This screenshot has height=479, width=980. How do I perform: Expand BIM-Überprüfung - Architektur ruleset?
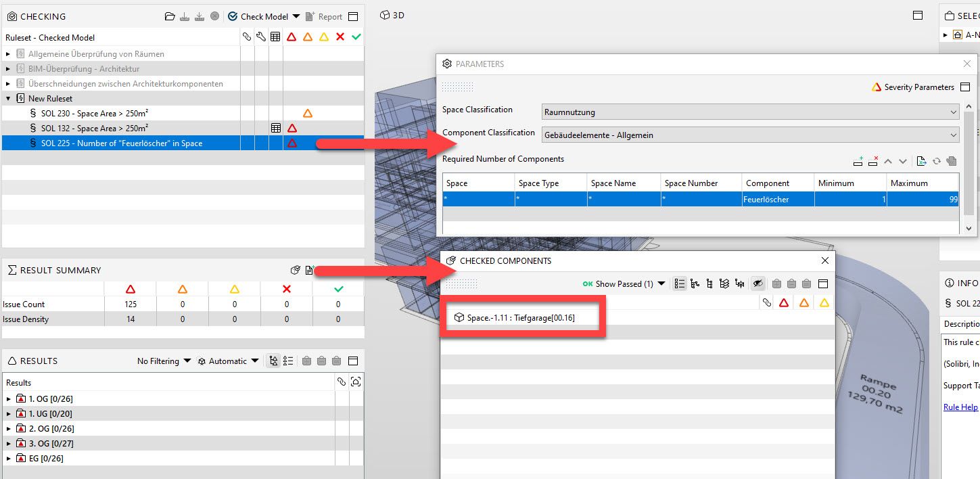click(x=8, y=69)
